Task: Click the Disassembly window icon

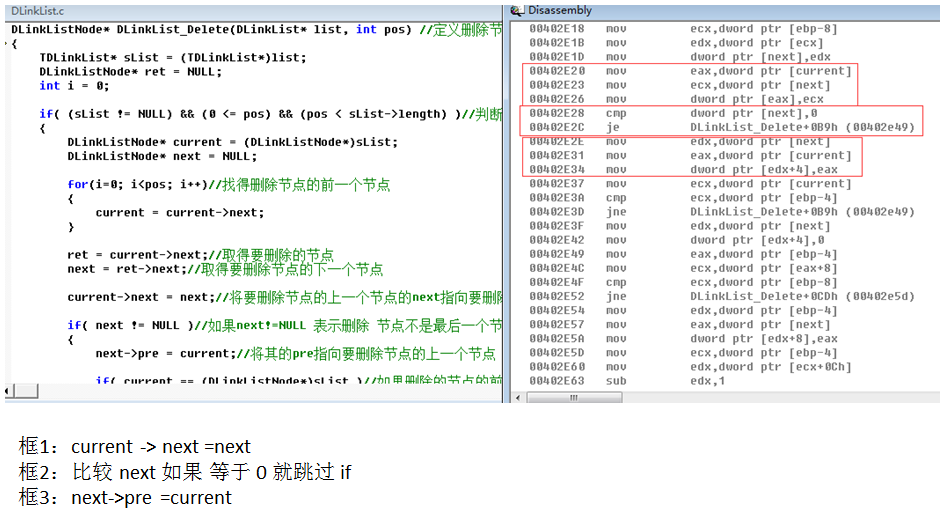Action: [517, 10]
